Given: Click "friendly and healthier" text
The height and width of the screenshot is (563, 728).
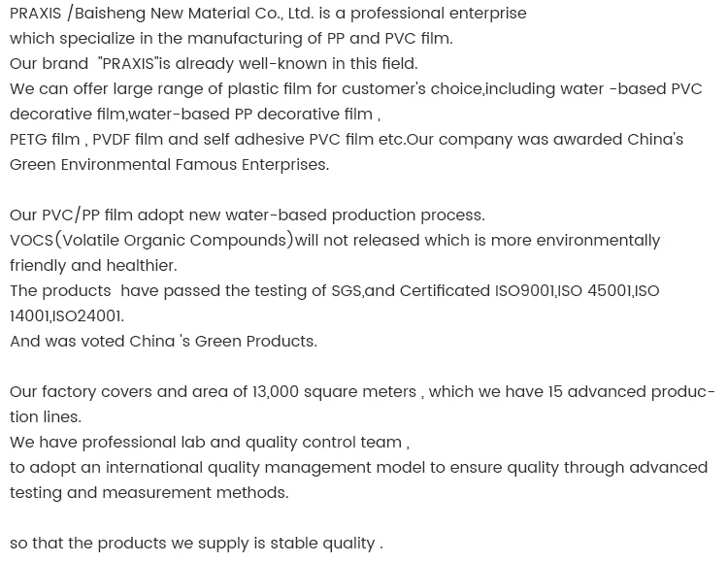Looking at the screenshot, I should [92, 266].
